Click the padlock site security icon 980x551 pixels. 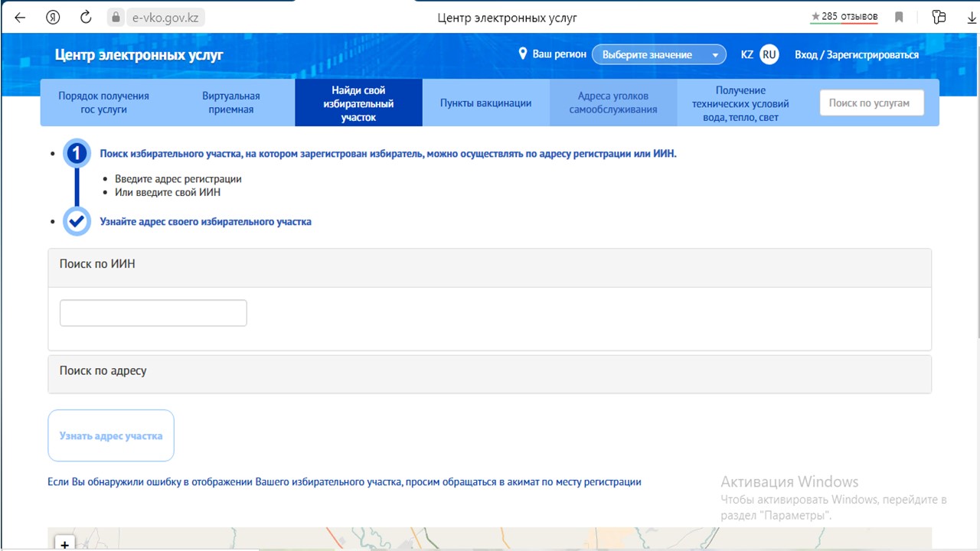pos(116,17)
